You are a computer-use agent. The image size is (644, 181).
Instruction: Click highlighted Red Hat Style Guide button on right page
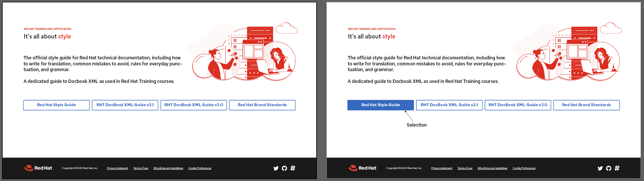(381, 105)
